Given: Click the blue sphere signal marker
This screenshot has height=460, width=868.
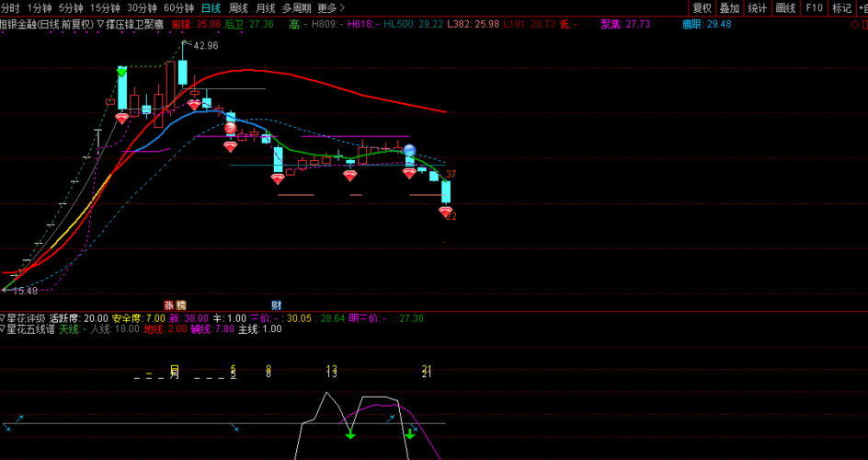Looking at the screenshot, I should (x=410, y=150).
